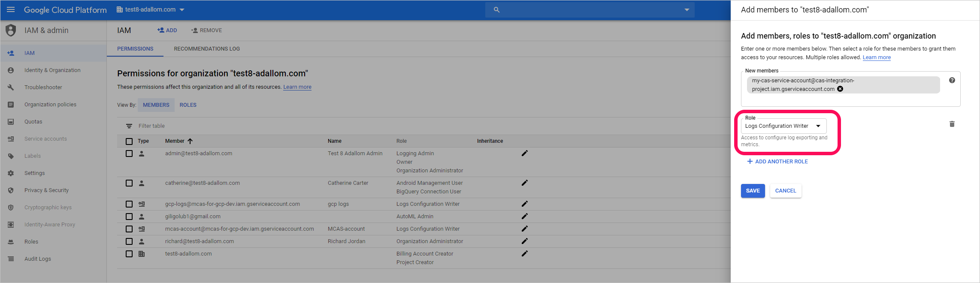
Task: Switch to the Recommendations Log tab
Action: pyautogui.click(x=206, y=49)
